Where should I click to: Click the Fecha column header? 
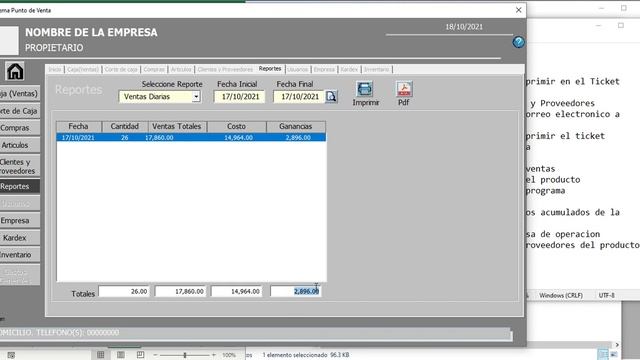pyautogui.click(x=79, y=127)
